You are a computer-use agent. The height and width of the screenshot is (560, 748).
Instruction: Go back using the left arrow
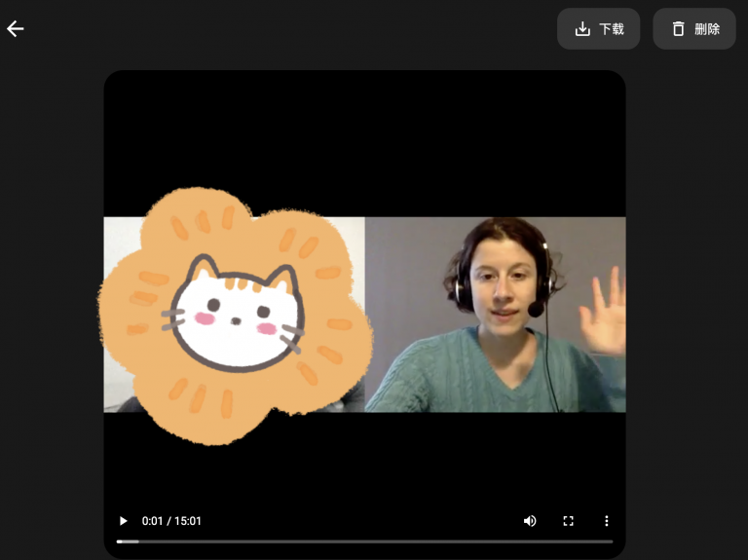click(x=16, y=29)
